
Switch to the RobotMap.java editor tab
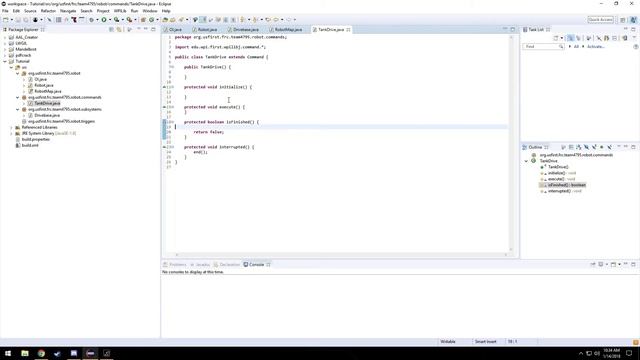pyautogui.click(x=288, y=30)
